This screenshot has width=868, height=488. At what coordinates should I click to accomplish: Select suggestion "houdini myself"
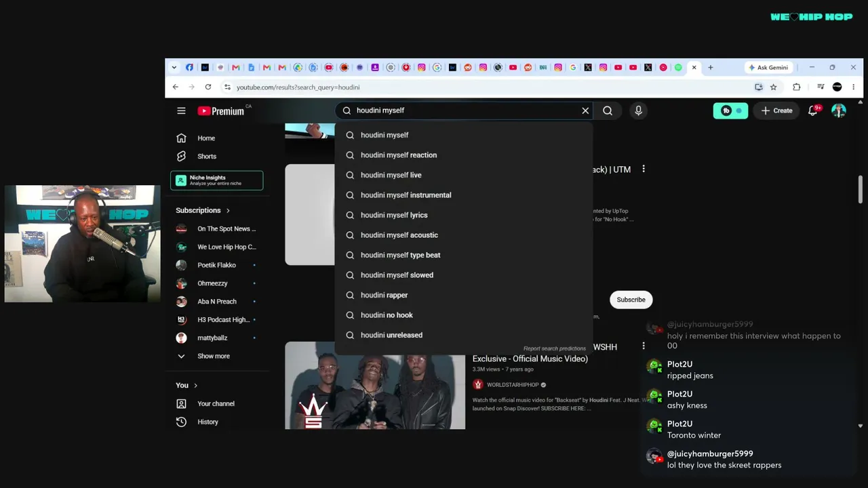[x=464, y=136]
